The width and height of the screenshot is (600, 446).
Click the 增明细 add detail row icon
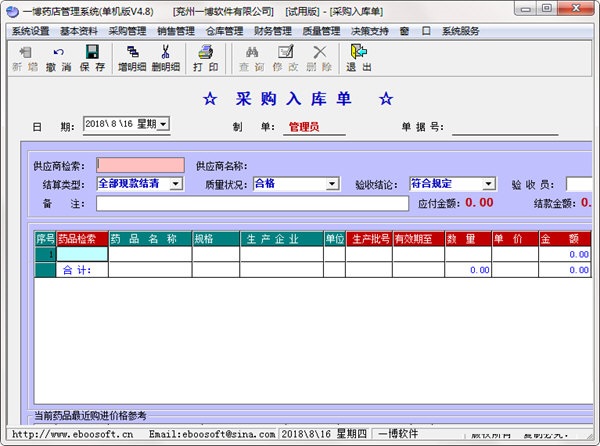pyautogui.click(x=132, y=52)
